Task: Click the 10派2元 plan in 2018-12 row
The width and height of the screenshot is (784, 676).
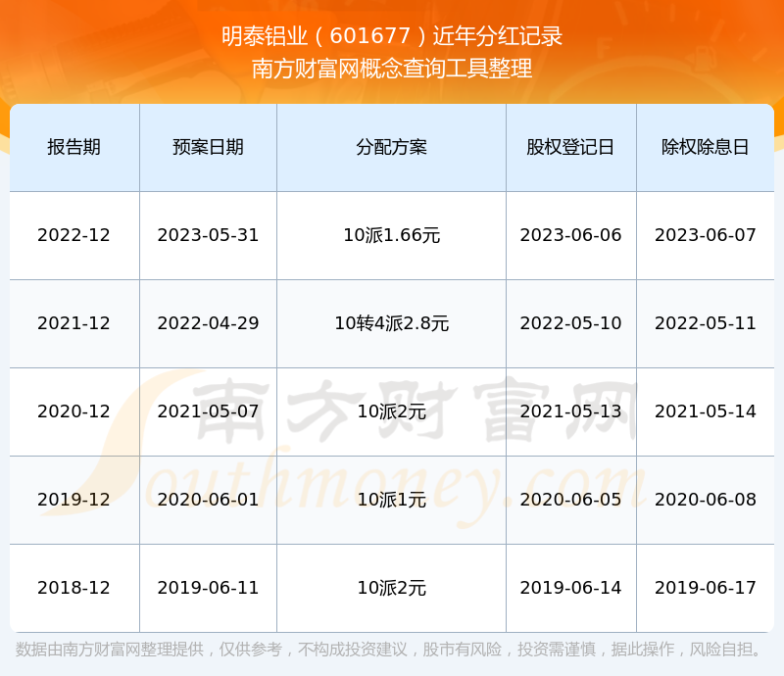Action: (x=391, y=588)
